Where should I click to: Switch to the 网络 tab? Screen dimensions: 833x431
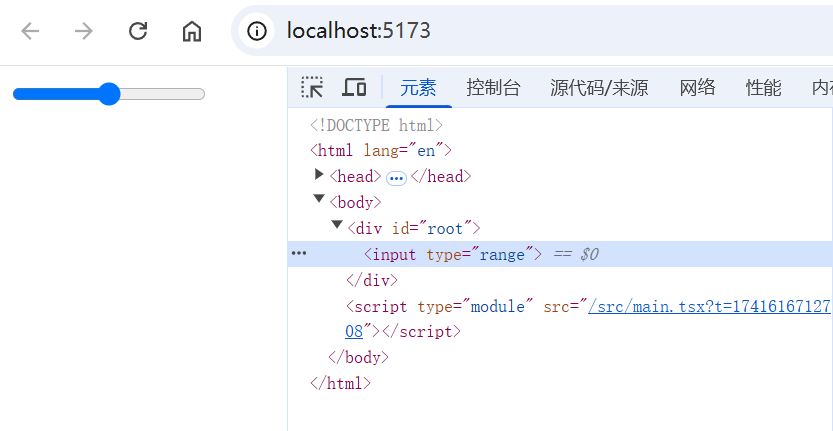(698, 88)
